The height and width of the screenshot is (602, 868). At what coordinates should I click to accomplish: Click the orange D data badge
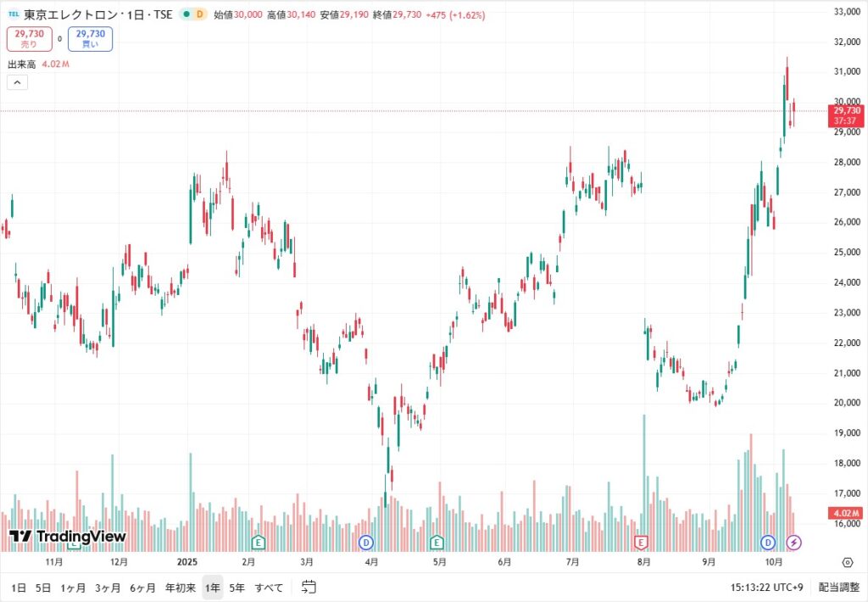(x=200, y=14)
